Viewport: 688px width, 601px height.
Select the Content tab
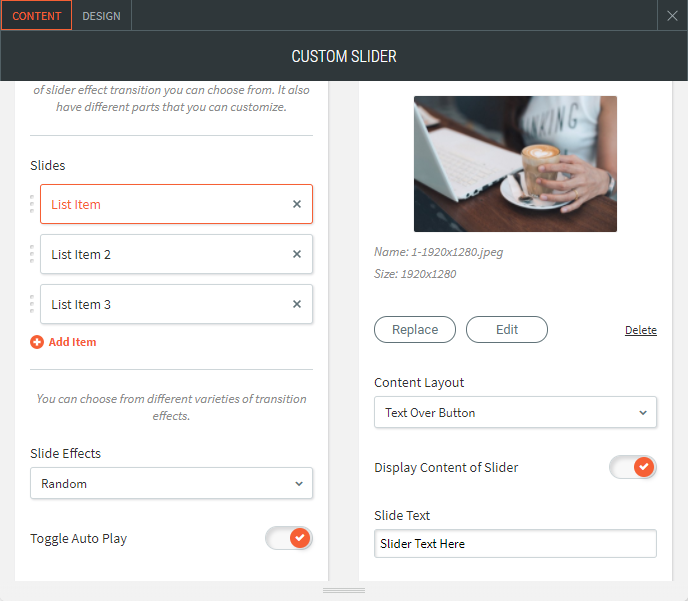point(36,16)
